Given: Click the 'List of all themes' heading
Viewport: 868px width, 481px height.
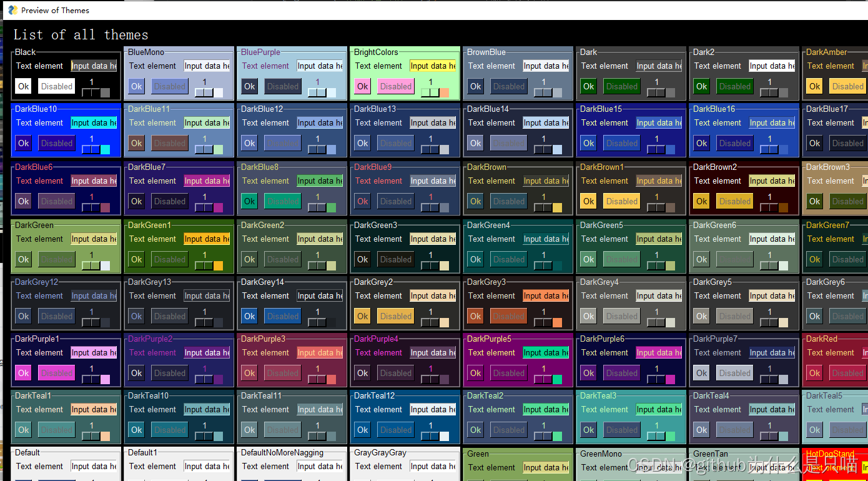Looking at the screenshot, I should pos(81,35).
